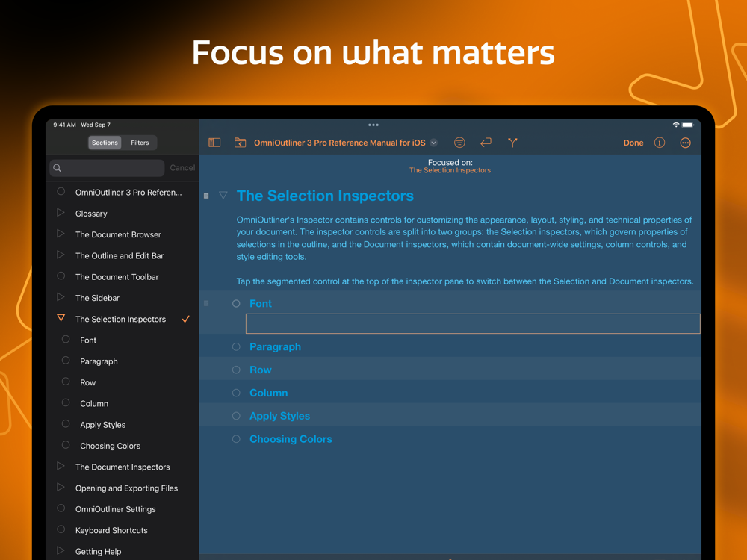Select the Apply Styles circle in outline

pyautogui.click(x=236, y=416)
